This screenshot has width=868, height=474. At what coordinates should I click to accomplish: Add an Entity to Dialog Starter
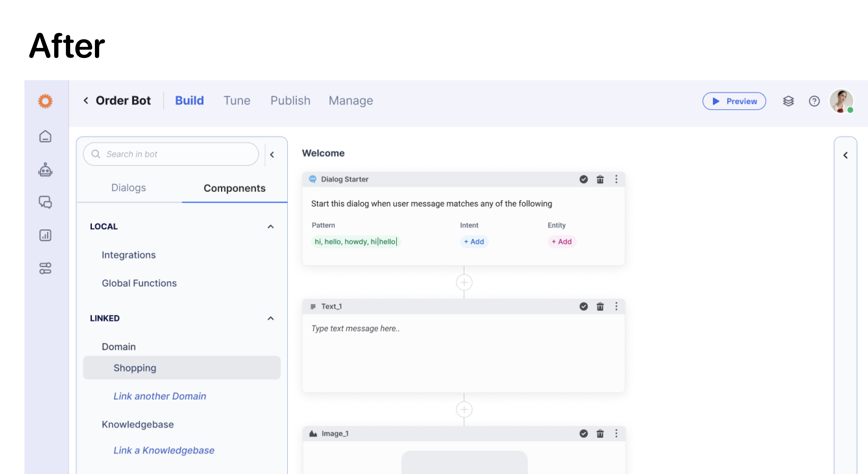[x=562, y=242]
